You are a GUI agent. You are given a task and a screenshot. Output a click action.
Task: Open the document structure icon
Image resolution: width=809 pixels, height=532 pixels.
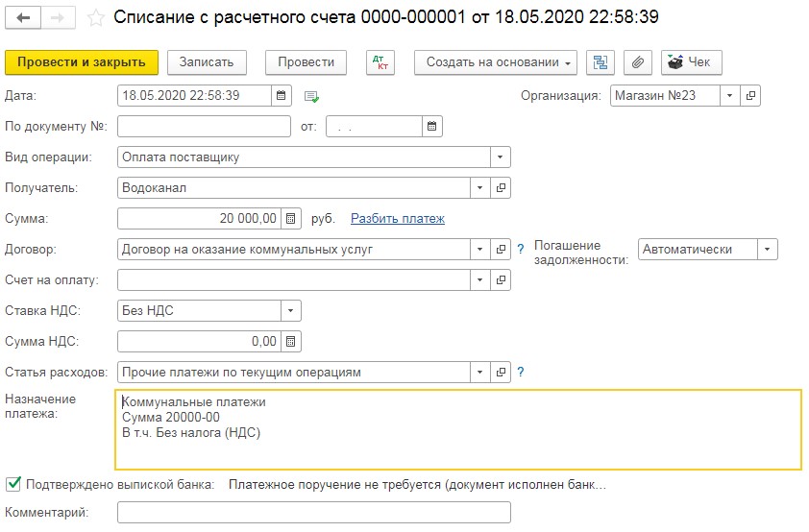pos(601,62)
